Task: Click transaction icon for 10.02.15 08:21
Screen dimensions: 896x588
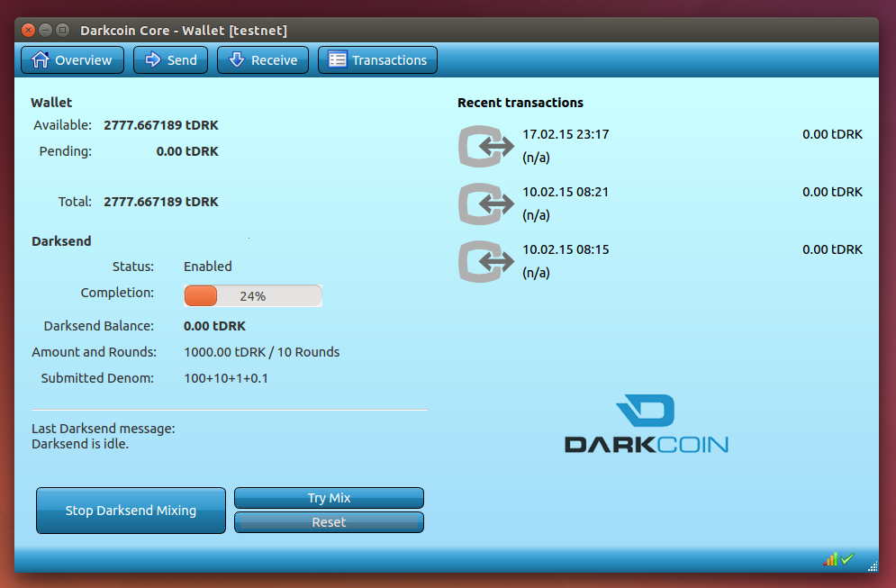Action: [485, 204]
